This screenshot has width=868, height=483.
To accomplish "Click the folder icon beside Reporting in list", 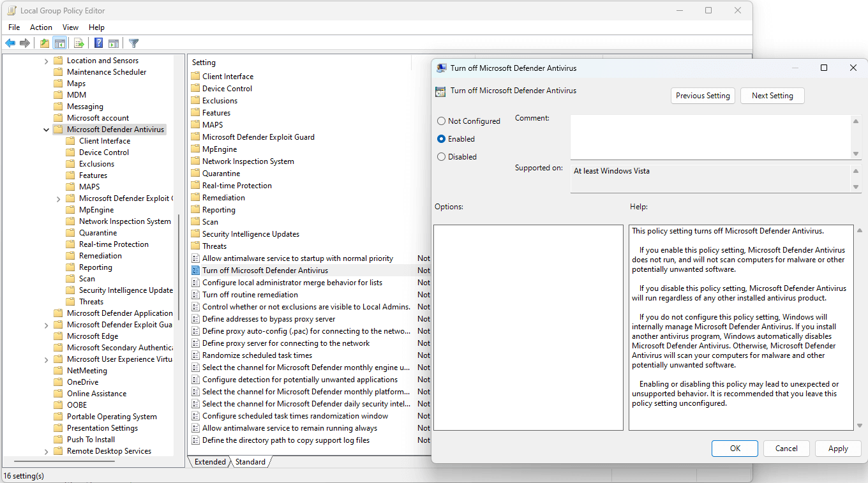I will [x=196, y=210].
